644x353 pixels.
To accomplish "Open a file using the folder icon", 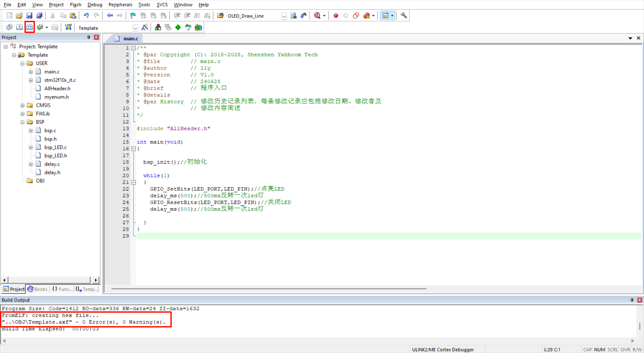I will click(x=19, y=15).
